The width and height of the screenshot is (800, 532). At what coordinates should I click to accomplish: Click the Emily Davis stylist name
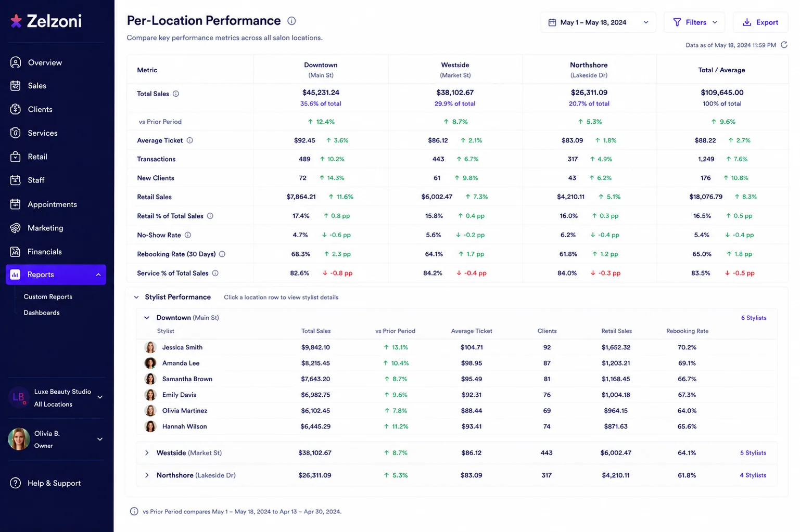179,395
